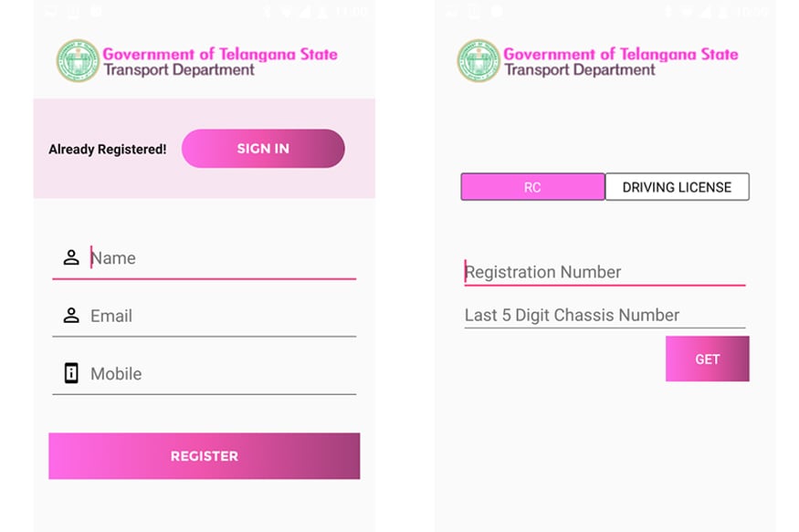Tap the Bluetooth icon in the status bar
The width and height of the screenshot is (799, 532).
[x=266, y=12]
